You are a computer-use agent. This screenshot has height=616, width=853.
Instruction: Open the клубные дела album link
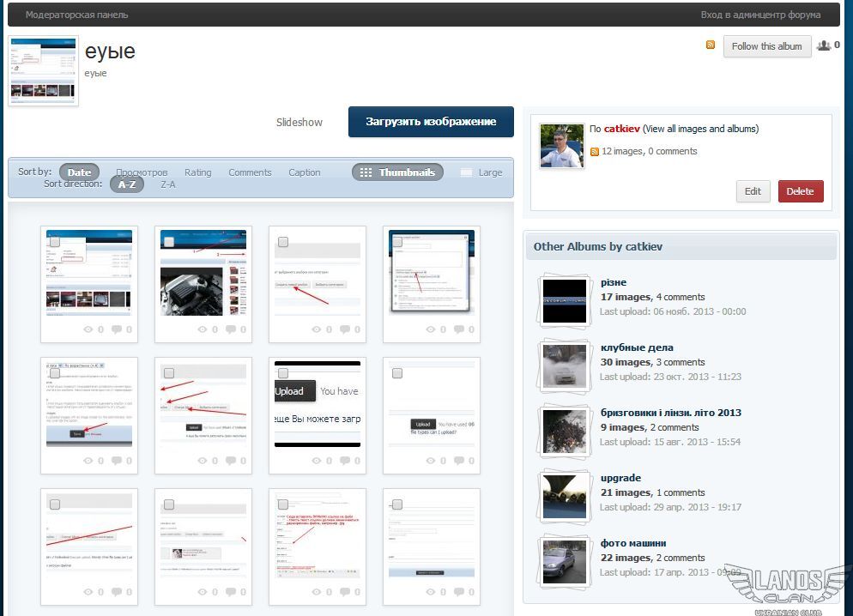click(x=637, y=347)
